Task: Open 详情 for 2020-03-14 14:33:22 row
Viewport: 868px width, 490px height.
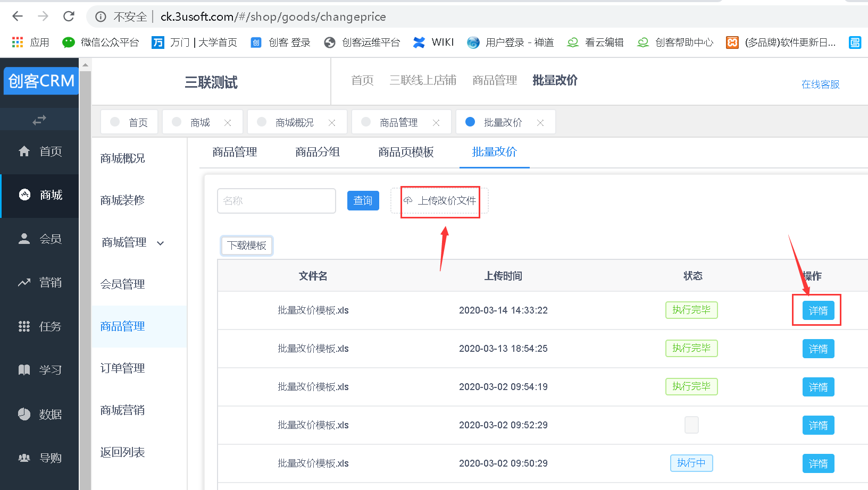Action: click(x=818, y=311)
